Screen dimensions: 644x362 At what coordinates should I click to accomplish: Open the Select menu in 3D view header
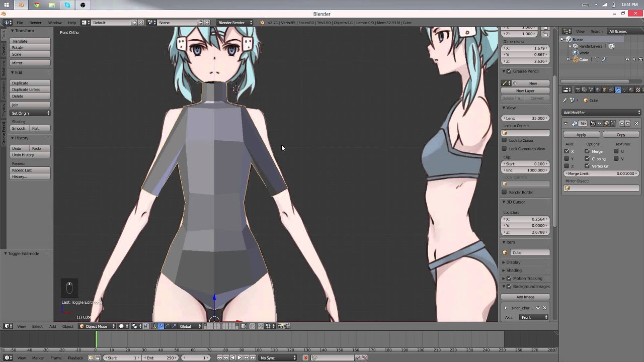pos(37,326)
